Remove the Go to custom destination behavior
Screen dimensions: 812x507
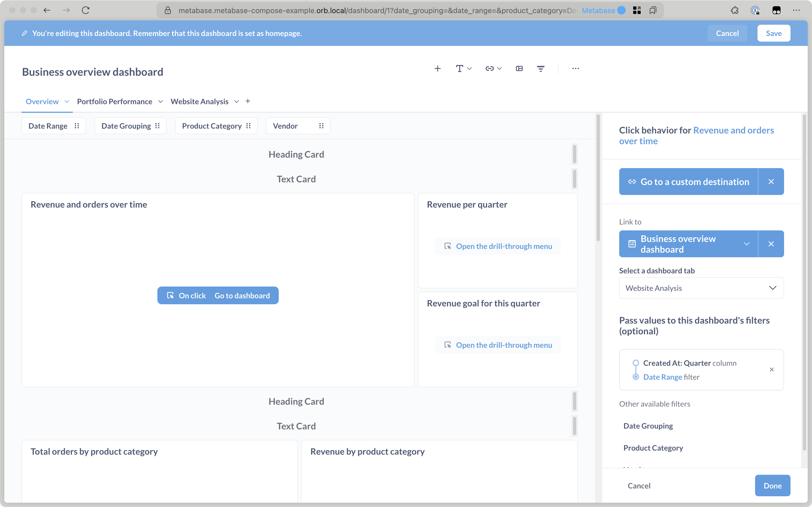pyautogui.click(x=771, y=182)
